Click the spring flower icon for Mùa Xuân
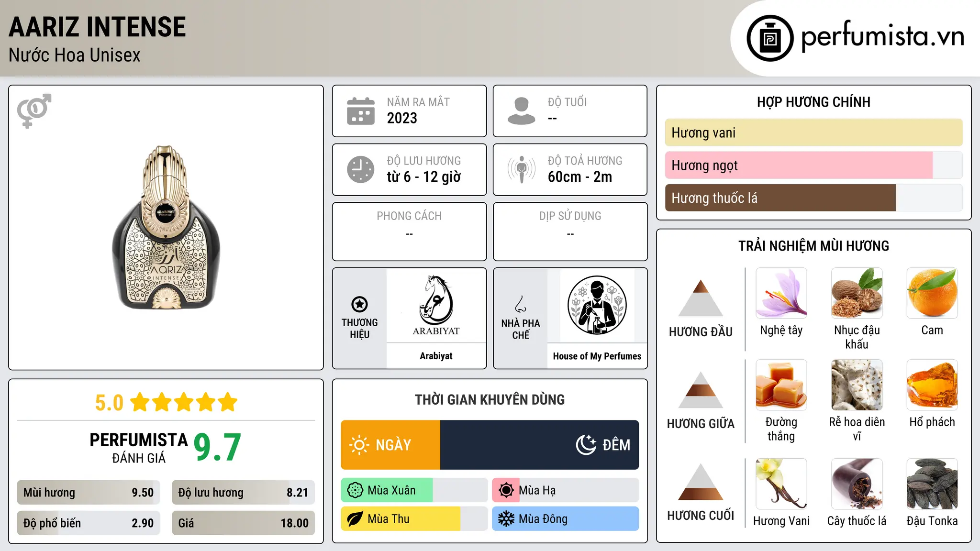The image size is (980, 551). [x=355, y=490]
